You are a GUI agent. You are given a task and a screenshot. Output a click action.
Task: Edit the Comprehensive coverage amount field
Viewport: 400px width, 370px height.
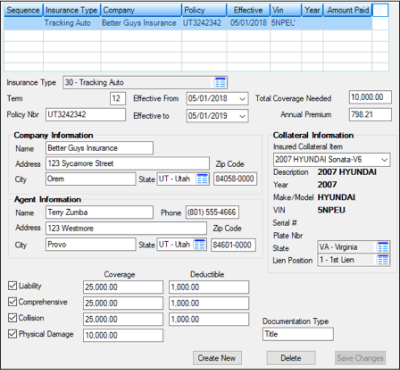tap(123, 303)
